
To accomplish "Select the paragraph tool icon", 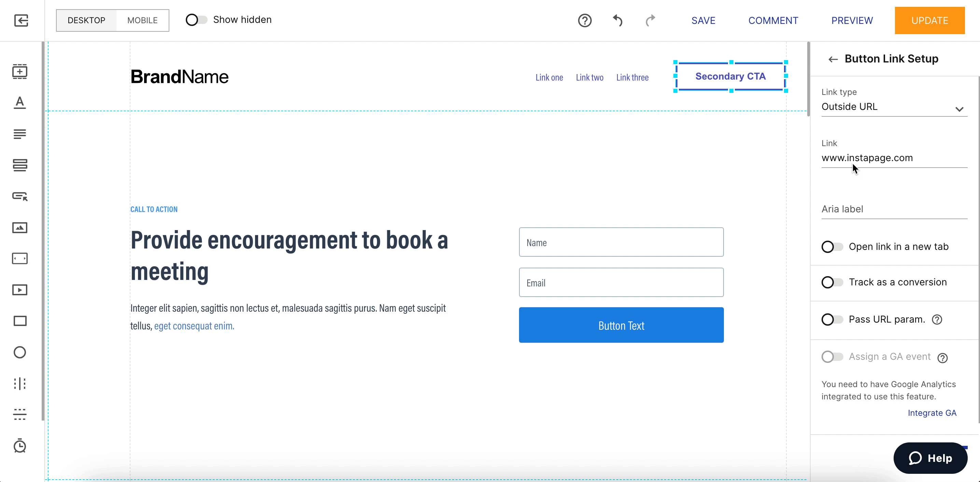I will tap(20, 134).
